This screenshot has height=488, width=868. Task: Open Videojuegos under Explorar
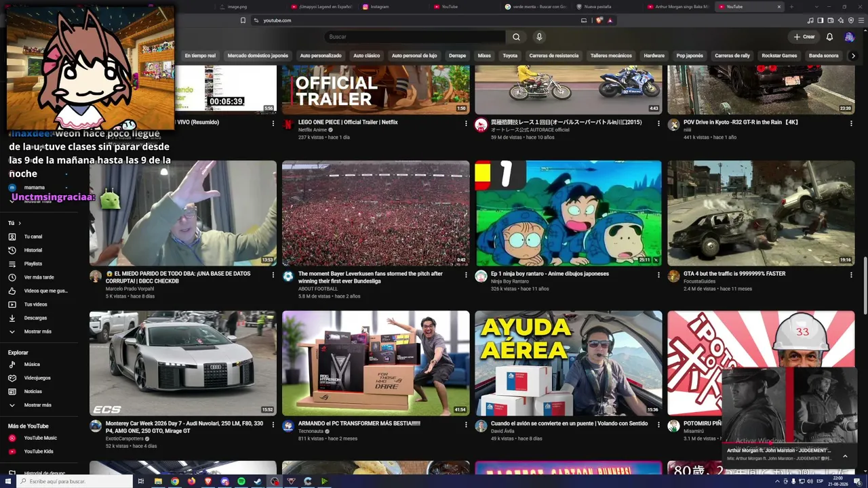point(37,378)
